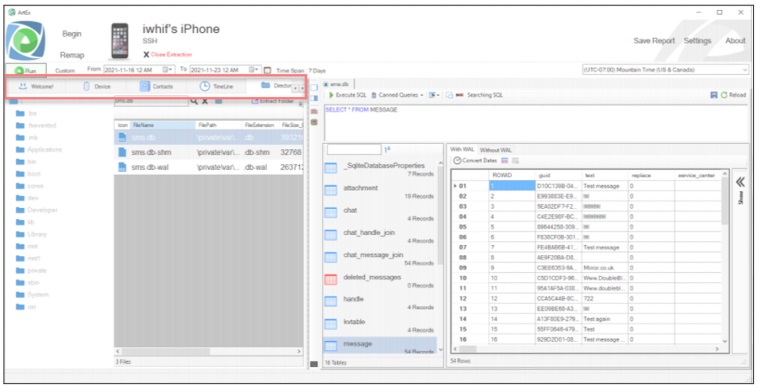Clear the file filter with the X icon
The height and width of the screenshot is (387, 757).
click(205, 101)
